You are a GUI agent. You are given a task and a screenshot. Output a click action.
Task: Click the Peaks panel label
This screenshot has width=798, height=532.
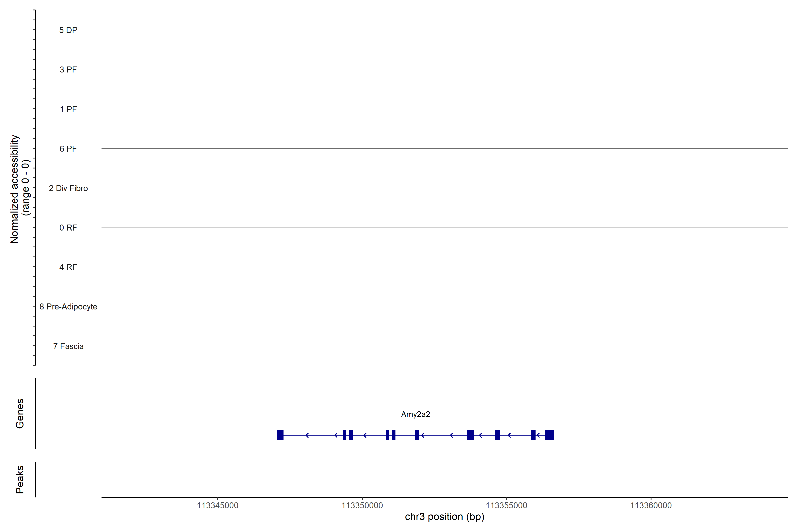20,479
